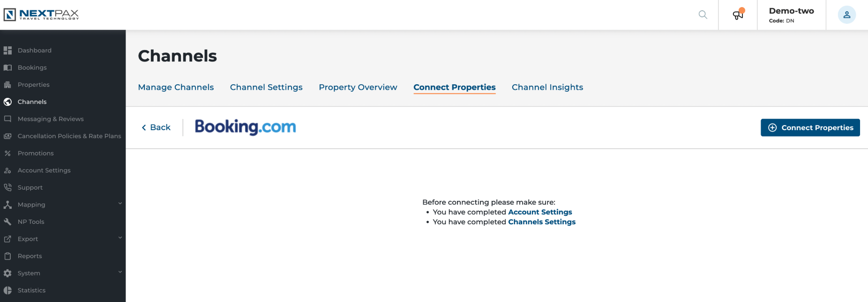Click the Properties building icon
868x302 pixels.
coord(7,85)
